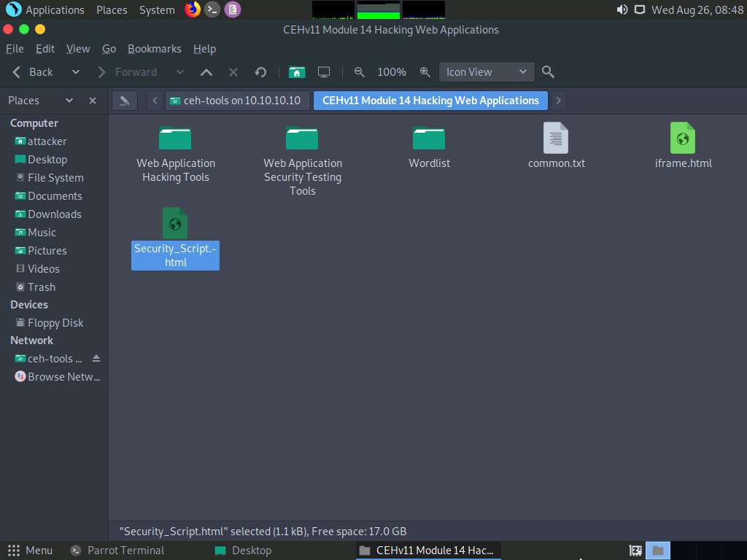Open the Bookmarks menu
Image resolution: width=747 pixels, height=560 pixels.
point(155,49)
